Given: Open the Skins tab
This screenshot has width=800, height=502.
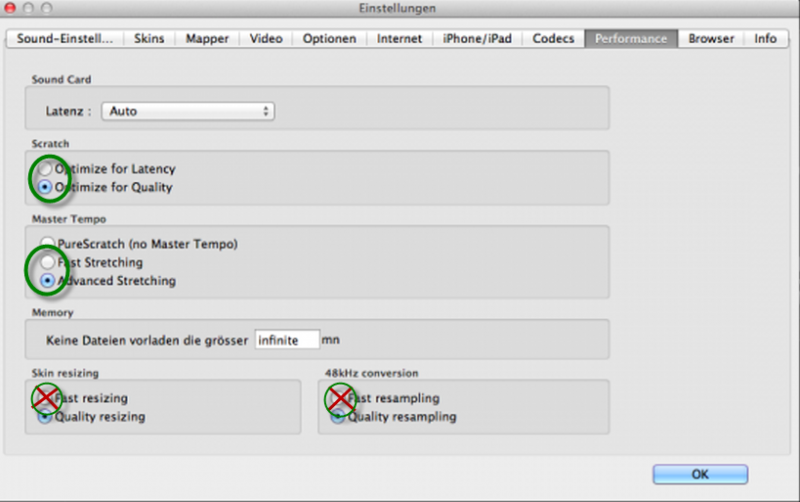Looking at the screenshot, I should click(149, 39).
